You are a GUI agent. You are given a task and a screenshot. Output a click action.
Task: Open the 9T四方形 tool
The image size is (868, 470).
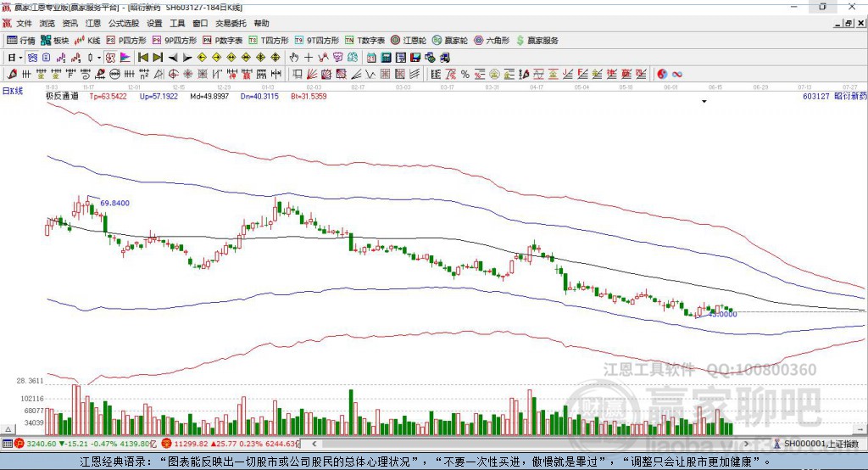[x=317, y=41]
